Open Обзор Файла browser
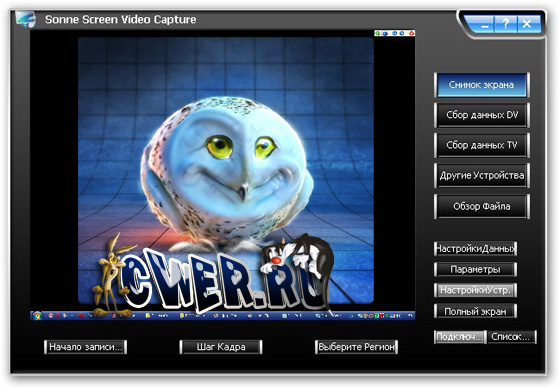Screen dimensions: 560x389 [481, 206]
